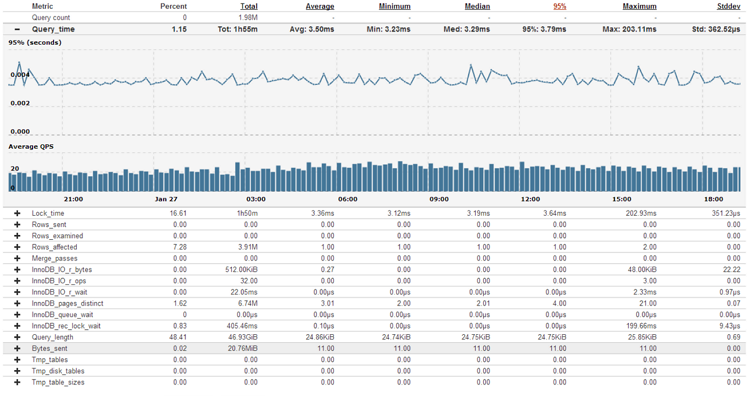
Task: Expand the InnoDB_IO_r_ops row
Action: (x=17, y=281)
